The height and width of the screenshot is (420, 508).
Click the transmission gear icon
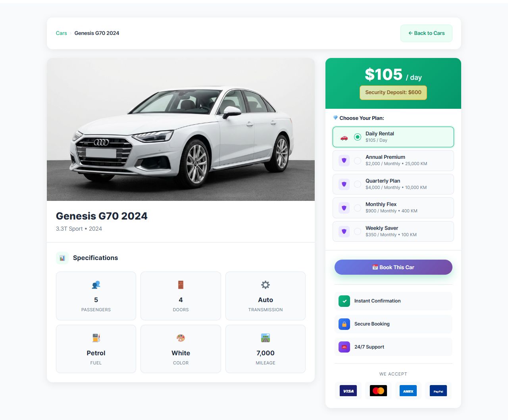click(266, 285)
